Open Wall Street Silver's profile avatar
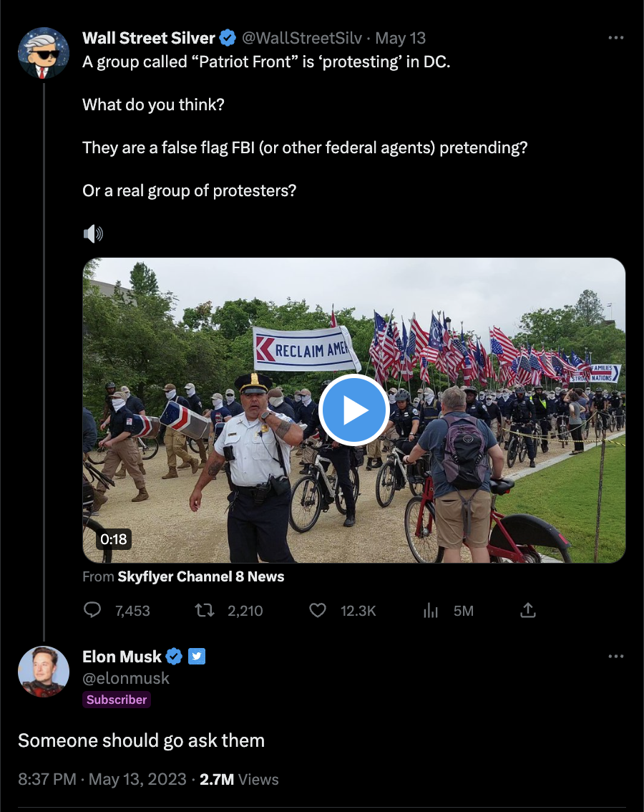Image resolution: width=644 pixels, height=812 pixels. (43, 54)
